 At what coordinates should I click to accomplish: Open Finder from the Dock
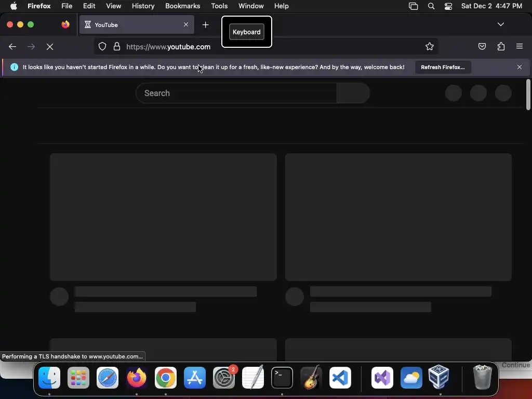(49, 378)
